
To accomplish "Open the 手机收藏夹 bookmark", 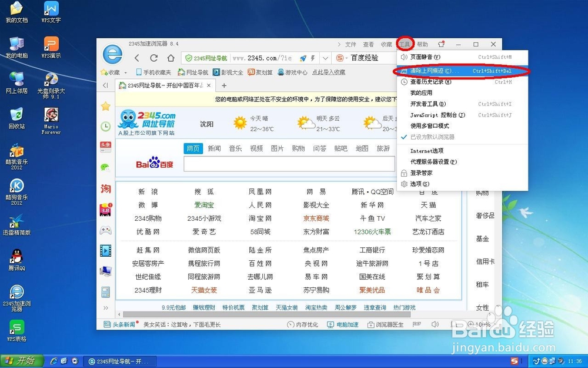I will point(153,72).
